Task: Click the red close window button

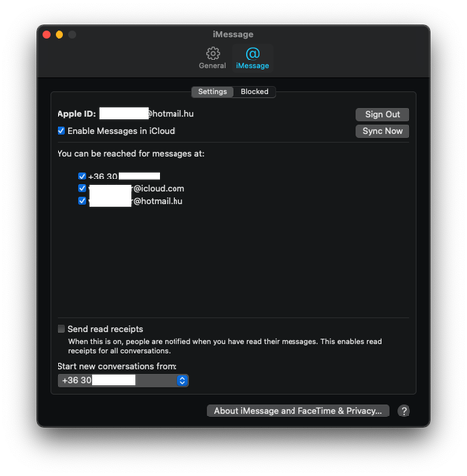Action: tap(47, 34)
